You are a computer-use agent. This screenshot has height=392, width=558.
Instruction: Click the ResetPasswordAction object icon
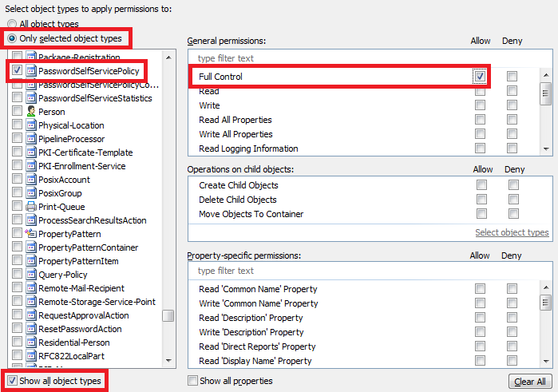point(31,329)
